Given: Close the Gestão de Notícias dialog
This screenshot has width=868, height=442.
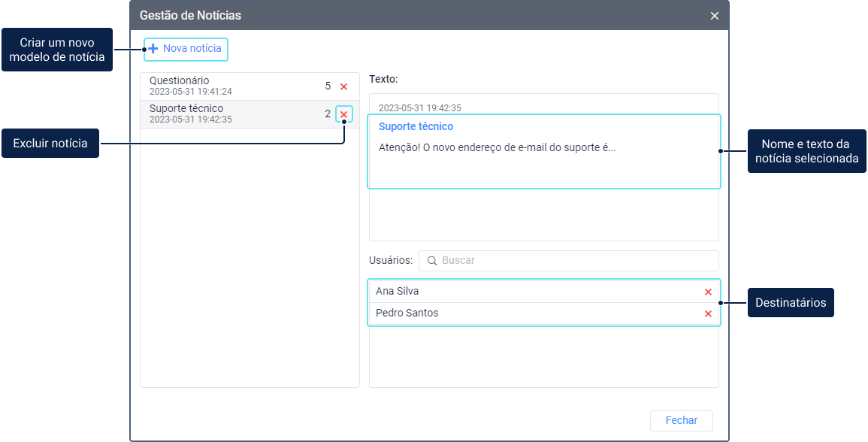Looking at the screenshot, I should 715,16.
